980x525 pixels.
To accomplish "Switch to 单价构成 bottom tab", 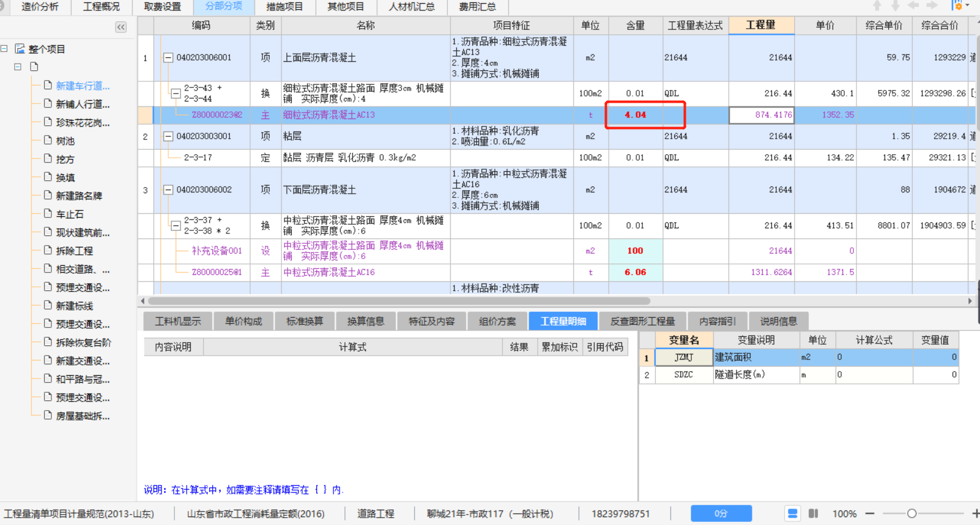I will pyautogui.click(x=243, y=321).
